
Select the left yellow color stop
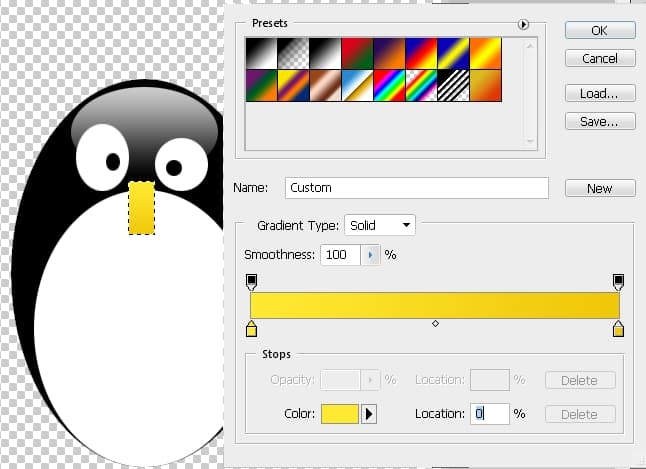(x=251, y=329)
